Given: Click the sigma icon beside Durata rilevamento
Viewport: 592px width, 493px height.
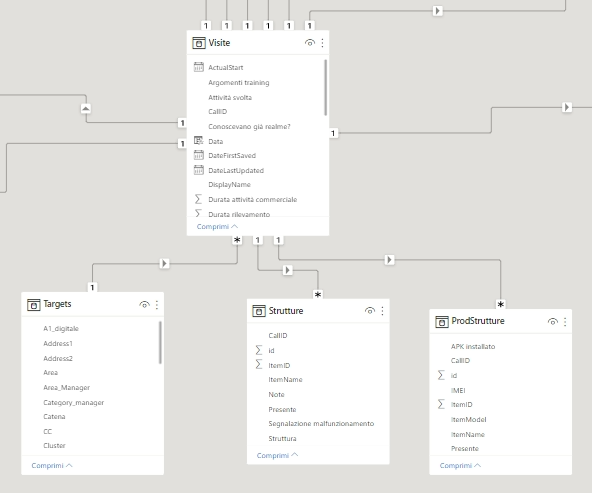Looking at the screenshot, I should (x=198, y=213).
